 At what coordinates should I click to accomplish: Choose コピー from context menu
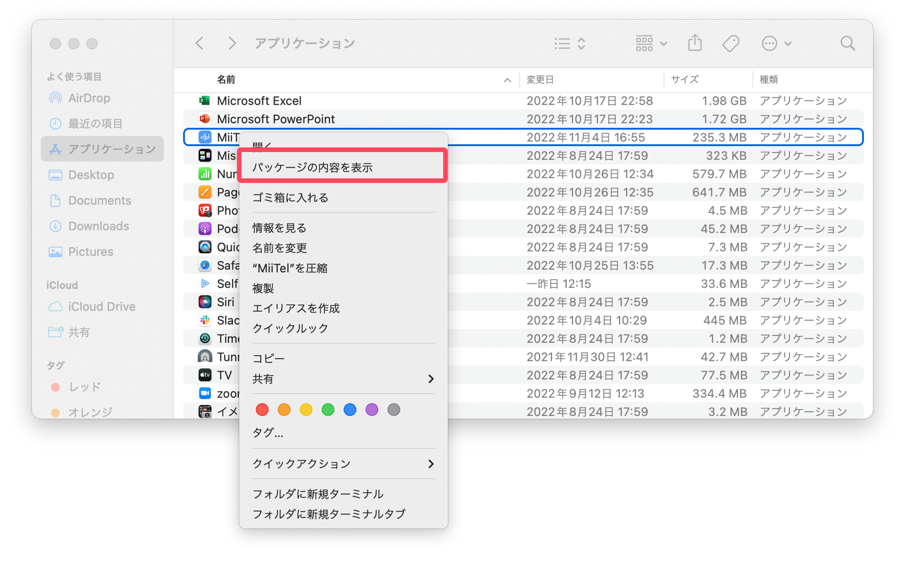[343, 358]
